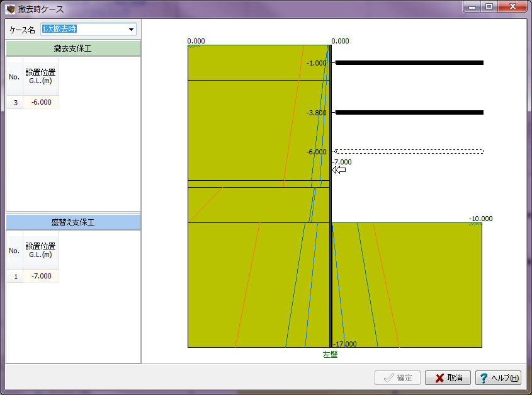Click the -3.800 depth label

tap(317, 113)
